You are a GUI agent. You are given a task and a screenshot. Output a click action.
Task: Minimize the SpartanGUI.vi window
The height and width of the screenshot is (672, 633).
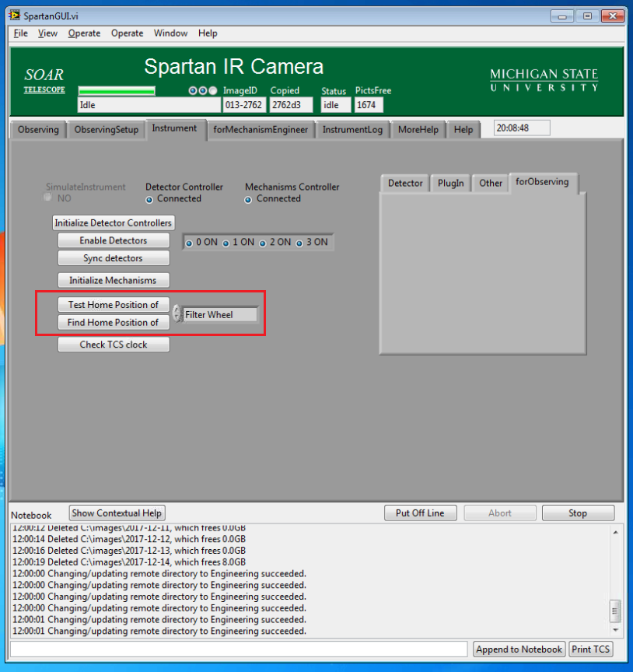click(562, 16)
